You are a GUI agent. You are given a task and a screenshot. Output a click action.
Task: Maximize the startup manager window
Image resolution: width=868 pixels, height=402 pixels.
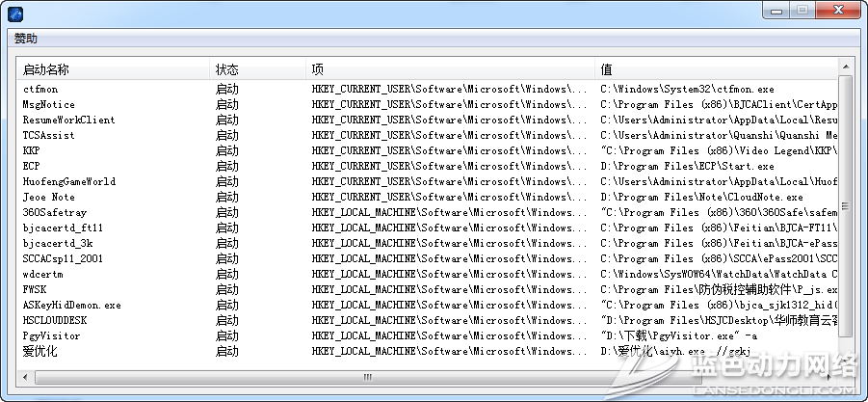(801, 11)
